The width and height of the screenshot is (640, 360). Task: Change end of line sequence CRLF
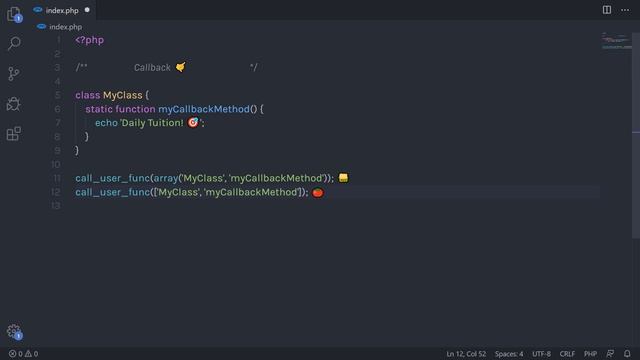tap(567, 354)
